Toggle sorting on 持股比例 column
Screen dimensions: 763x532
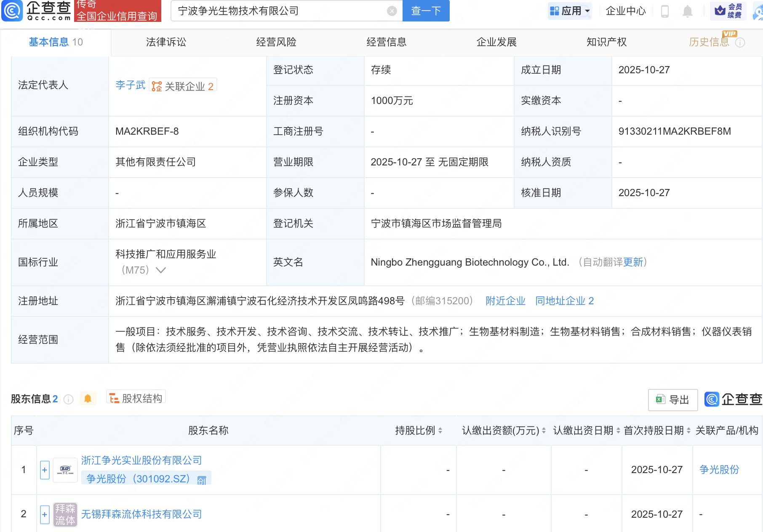[x=439, y=431]
